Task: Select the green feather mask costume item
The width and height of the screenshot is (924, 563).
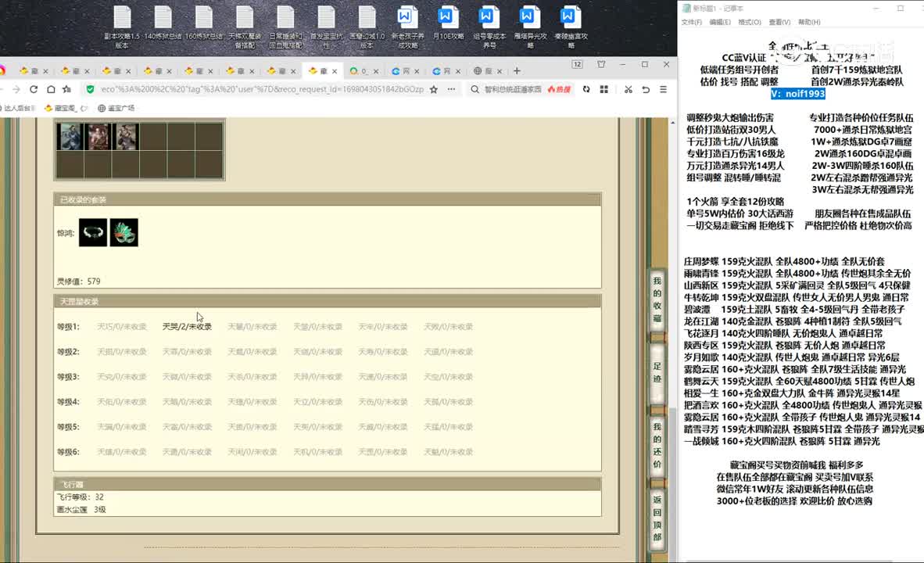Action: (x=124, y=232)
